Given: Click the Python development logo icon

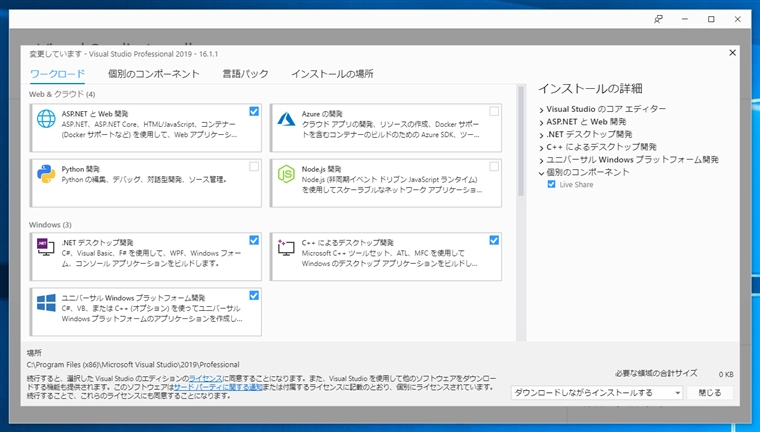Looking at the screenshot, I should (46, 174).
